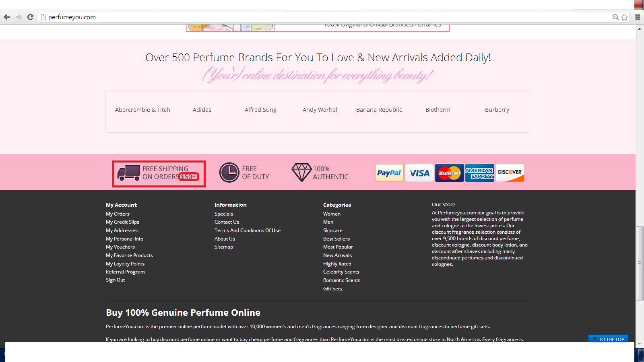Open My Orders in the footer
The image size is (644, 362).
118,214
